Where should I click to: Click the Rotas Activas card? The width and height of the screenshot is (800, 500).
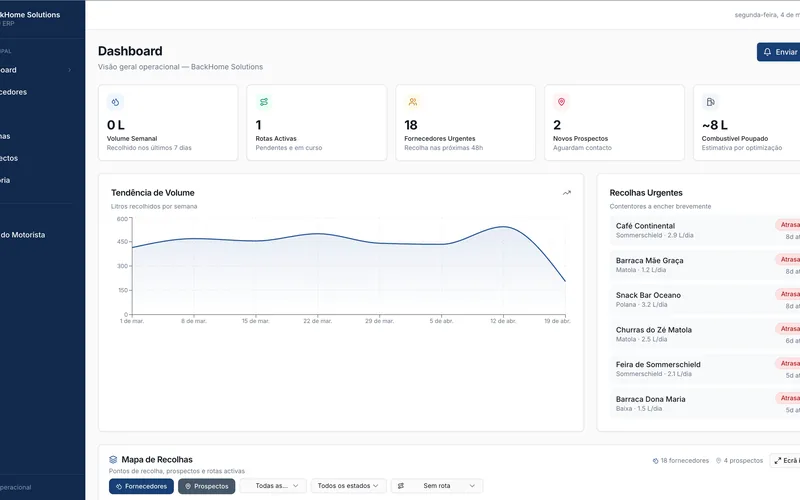317,123
